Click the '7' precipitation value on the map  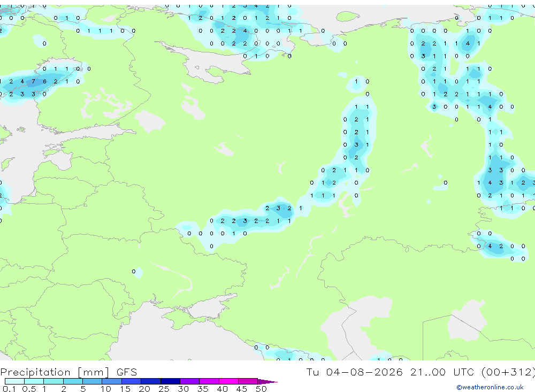33,81
